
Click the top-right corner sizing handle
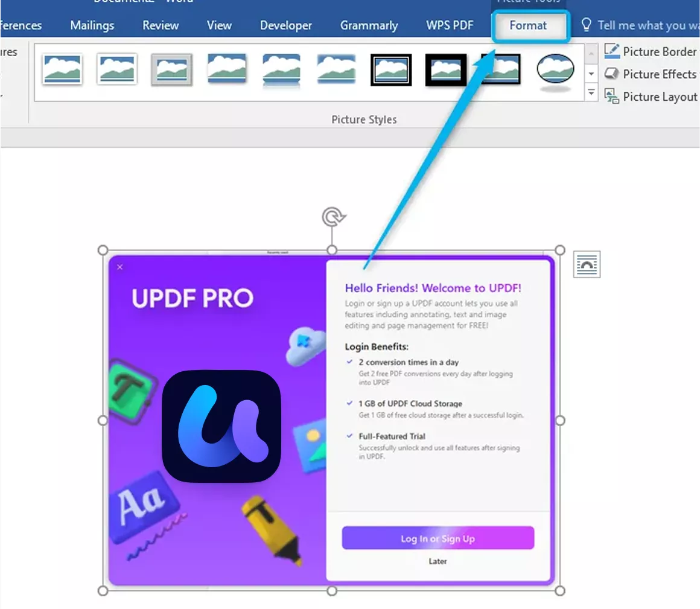coord(560,250)
